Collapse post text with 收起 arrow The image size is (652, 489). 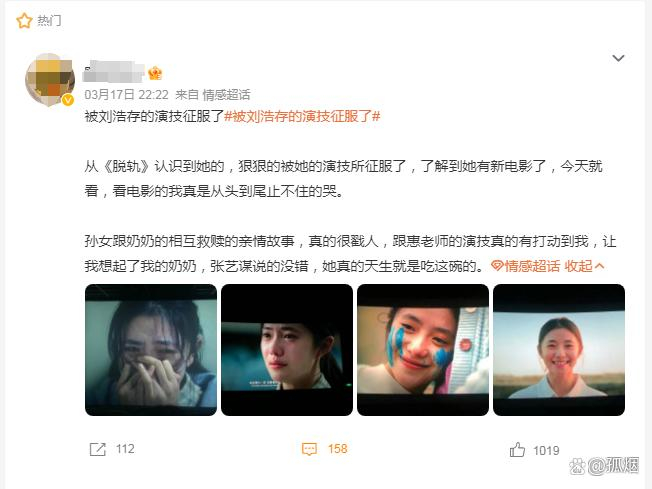coord(584,266)
